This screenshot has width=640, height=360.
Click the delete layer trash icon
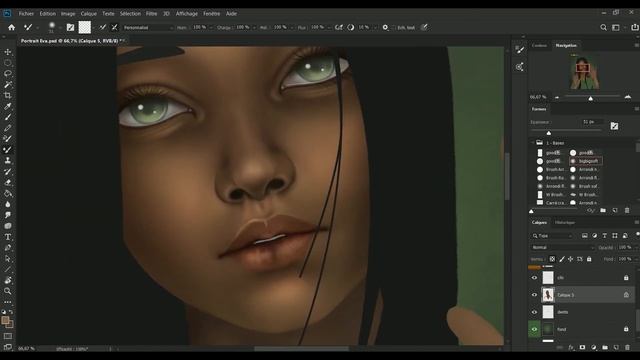627,347
